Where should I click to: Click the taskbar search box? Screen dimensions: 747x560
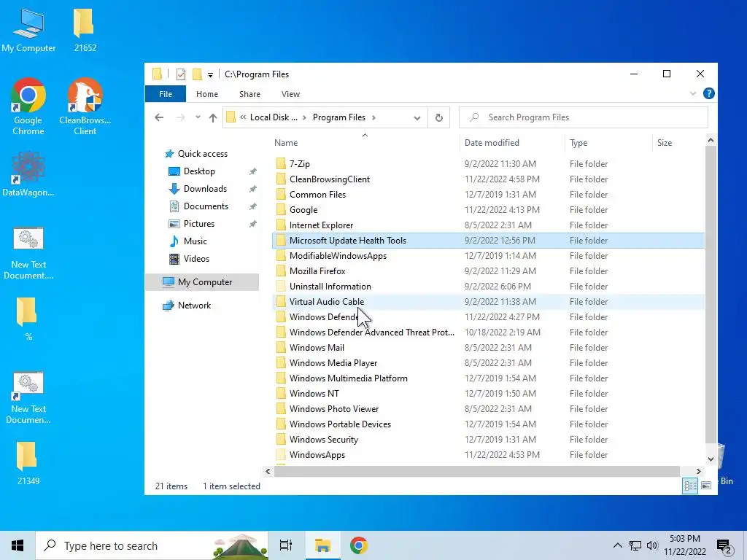point(152,545)
